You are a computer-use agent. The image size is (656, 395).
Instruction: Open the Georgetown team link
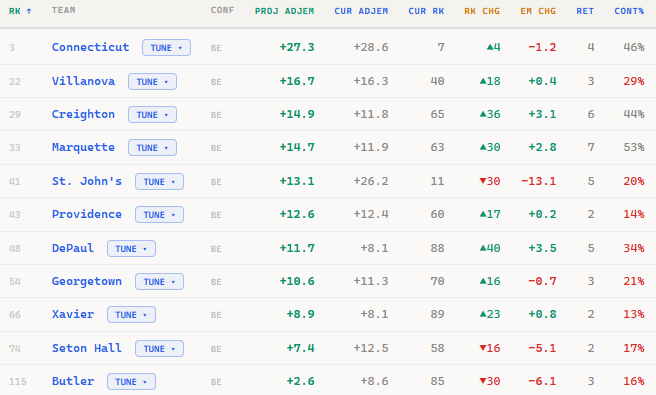coord(87,281)
